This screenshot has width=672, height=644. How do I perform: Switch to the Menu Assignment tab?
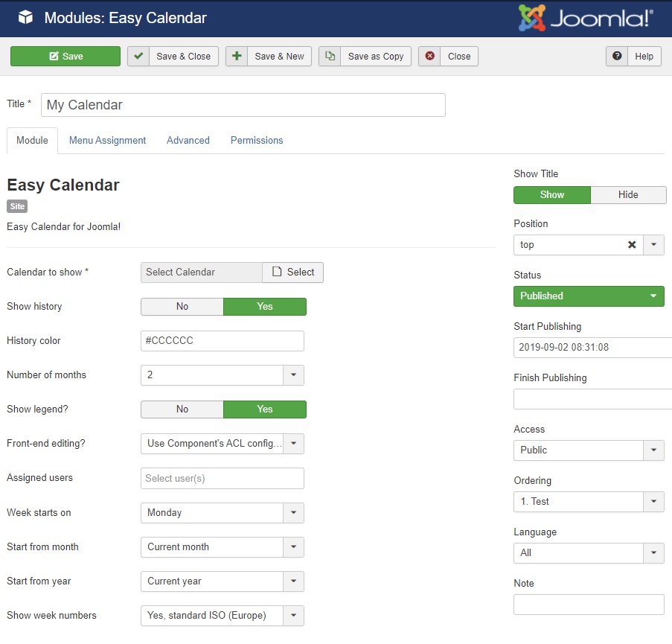click(x=107, y=140)
